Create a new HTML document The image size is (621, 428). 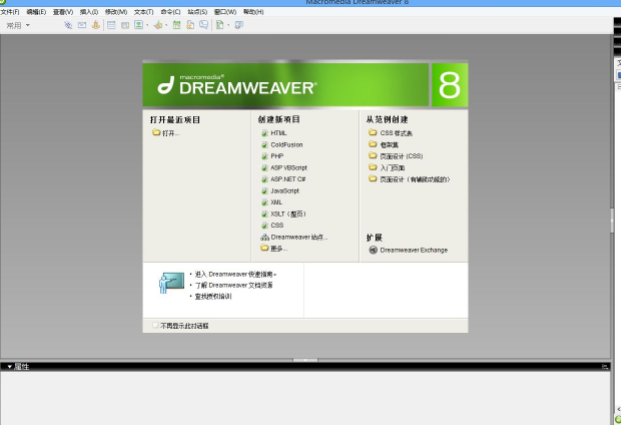pos(274,133)
